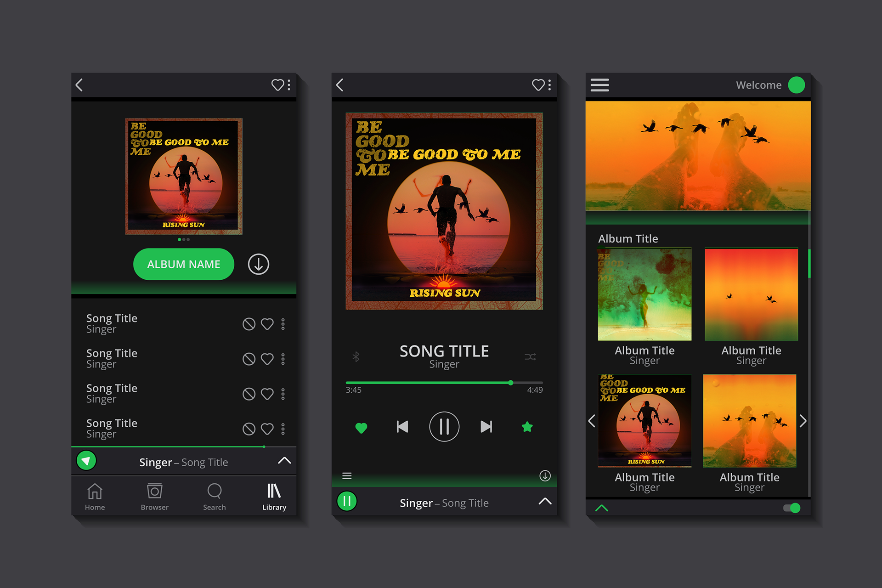This screenshot has height=588, width=882.
Task: Block the first song in the list
Action: click(x=249, y=324)
